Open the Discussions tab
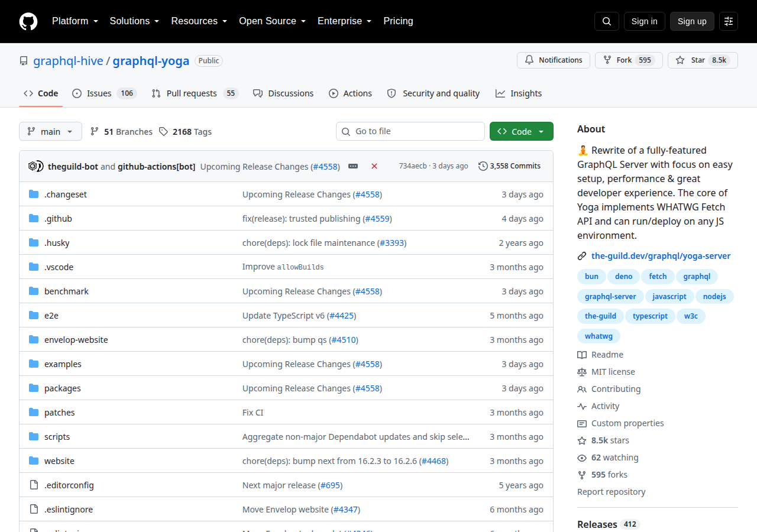Viewport: 757px width, 532px height. click(x=283, y=93)
